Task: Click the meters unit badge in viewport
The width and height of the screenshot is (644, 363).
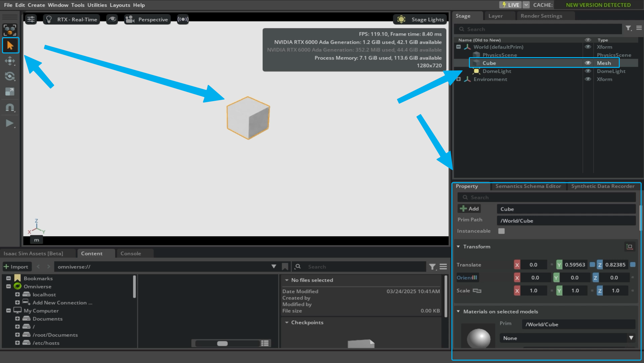Action: point(37,240)
